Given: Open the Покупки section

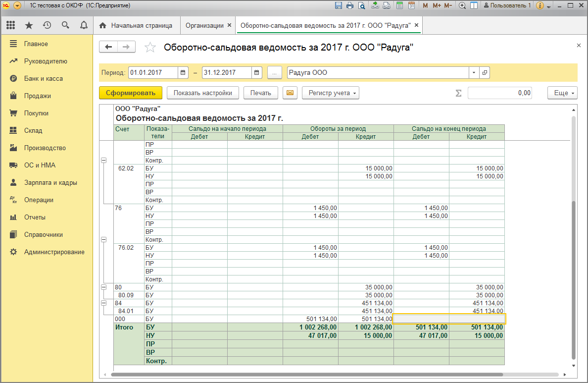Looking at the screenshot, I should pyautogui.click(x=47, y=113).
